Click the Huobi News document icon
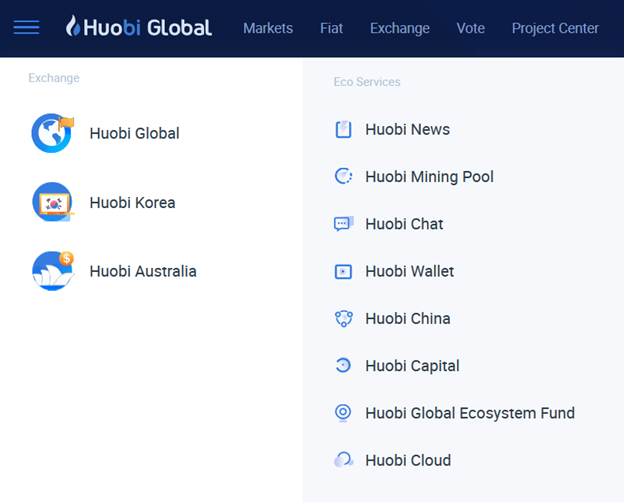The height and width of the screenshot is (502, 624). click(343, 129)
